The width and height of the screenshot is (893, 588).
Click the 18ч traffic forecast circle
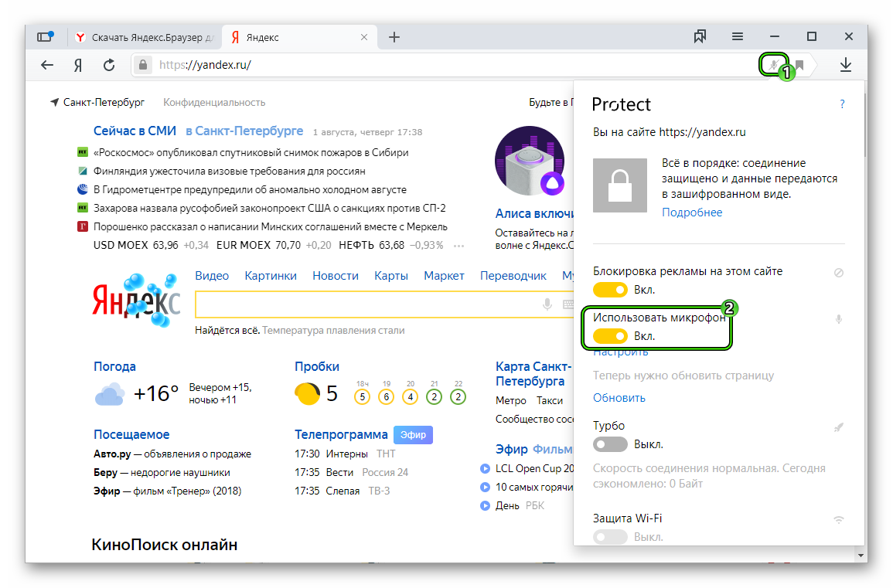click(x=362, y=396)
